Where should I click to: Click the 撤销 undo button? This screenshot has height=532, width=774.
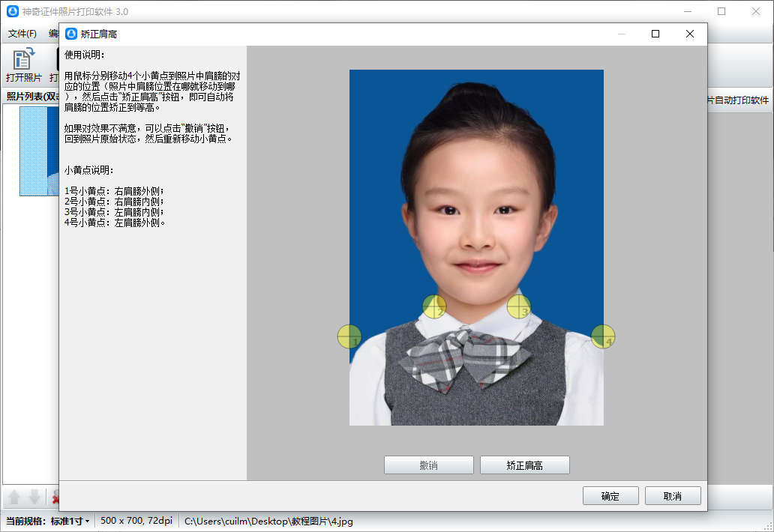point(428,465)
